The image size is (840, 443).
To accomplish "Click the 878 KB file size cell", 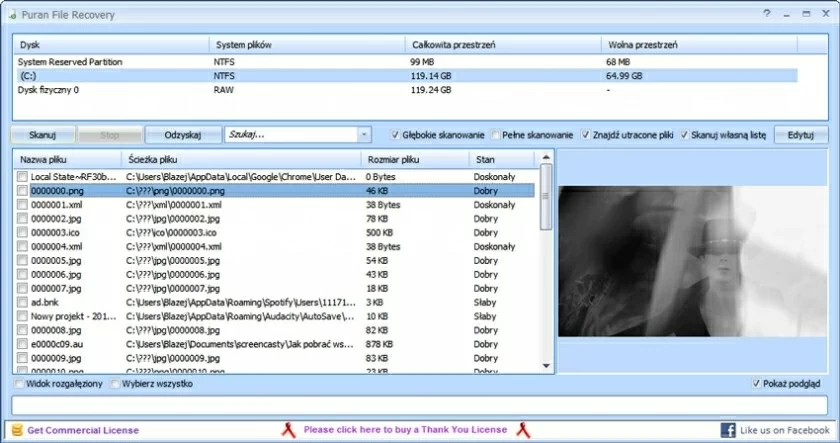I will tap(379, 344).
